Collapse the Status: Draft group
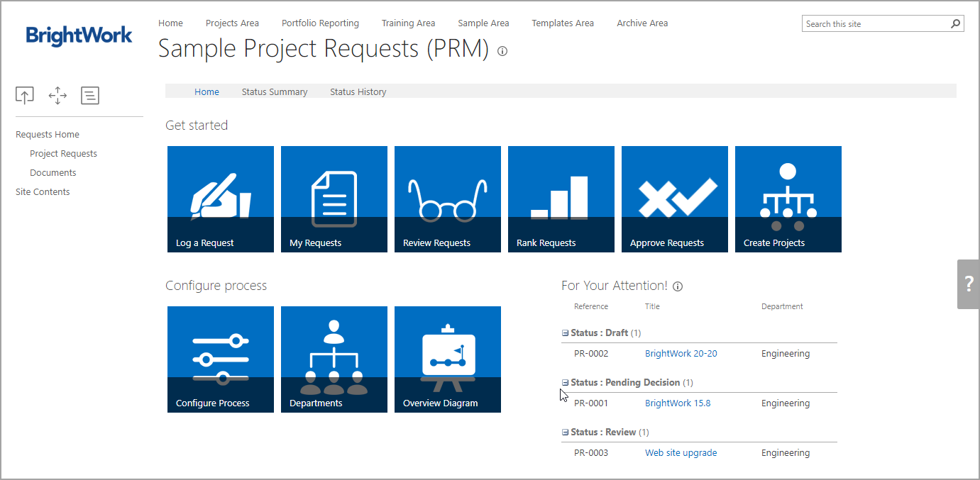This screenshot has height=480, width=980. (x=566, y=333)
